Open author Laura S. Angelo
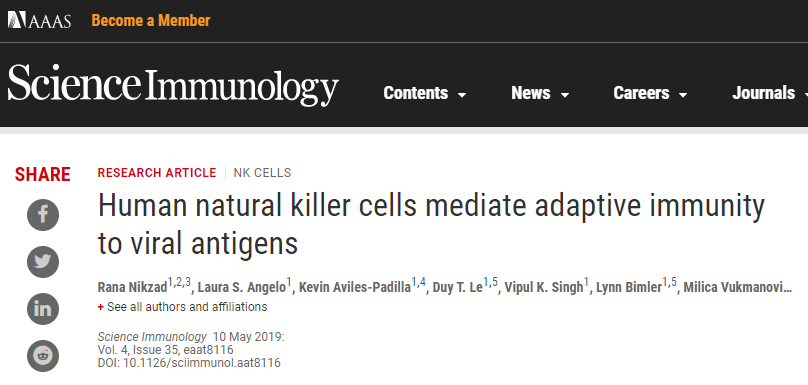The height and width of the screenshot is (385, 808). pyautogui.click(x=242, y=287)
